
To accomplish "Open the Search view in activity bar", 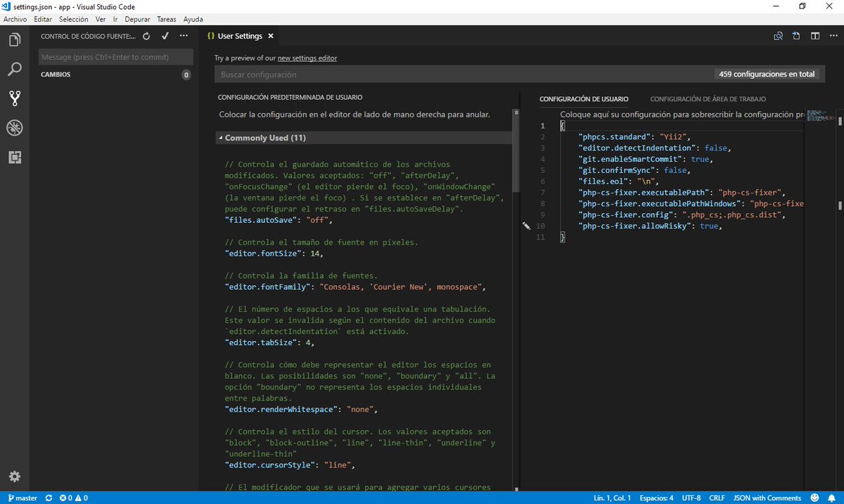I will coord(14,70).
